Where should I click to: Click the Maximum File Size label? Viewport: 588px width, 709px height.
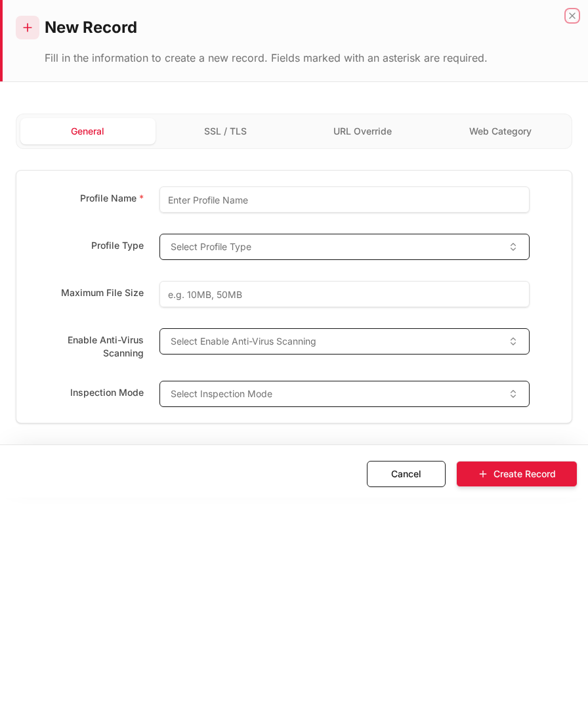[102, 293]
